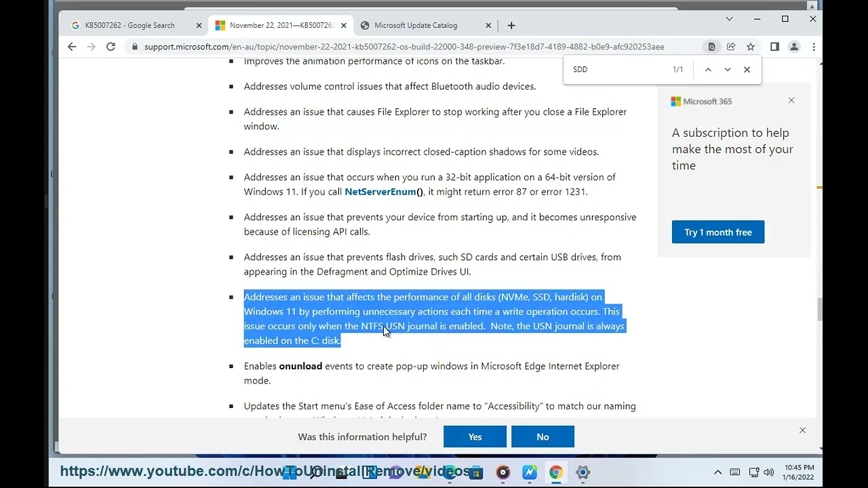Click the find-in-page icon in the address bar
Image resolution: width=868 pixels, height=488 pixels.
711,47
